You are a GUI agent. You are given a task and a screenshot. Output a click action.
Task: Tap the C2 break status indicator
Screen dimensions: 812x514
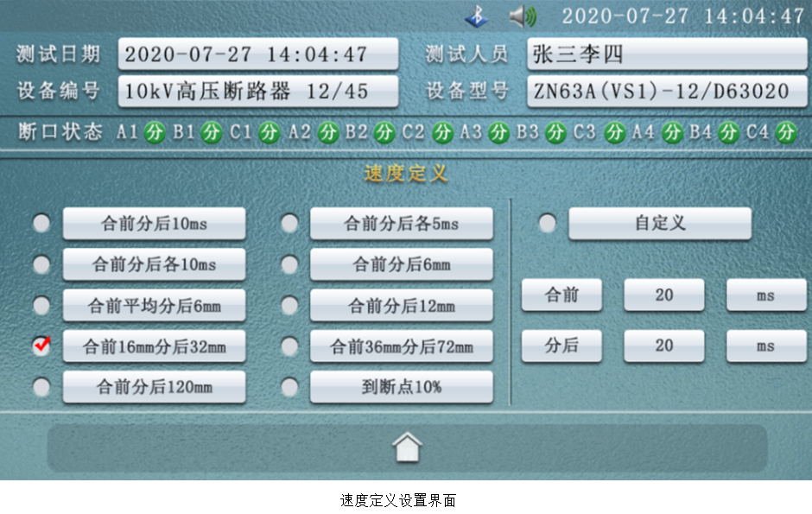(x=442, y=132)
